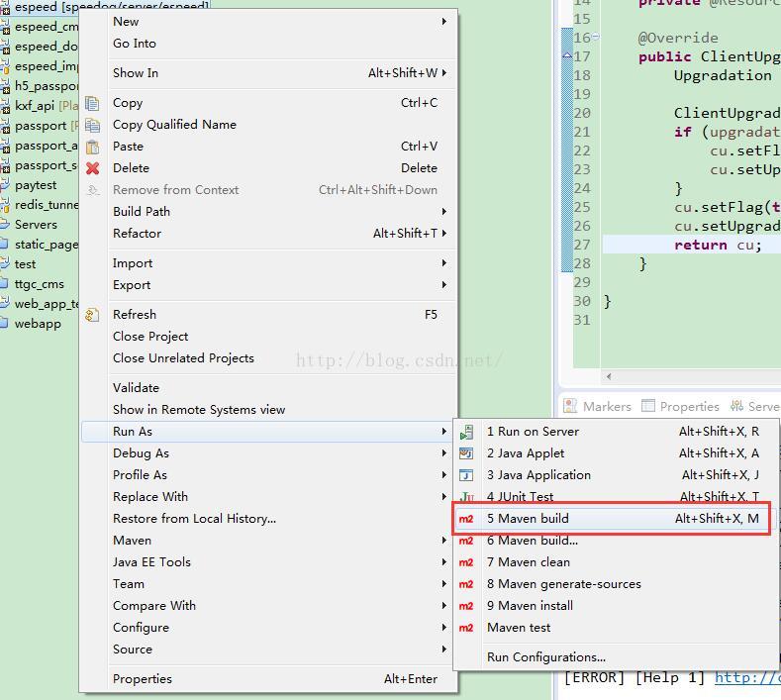Select the Replace With menu entry
This screenshot has width=781, height=700.
click(x=269, y=497)
